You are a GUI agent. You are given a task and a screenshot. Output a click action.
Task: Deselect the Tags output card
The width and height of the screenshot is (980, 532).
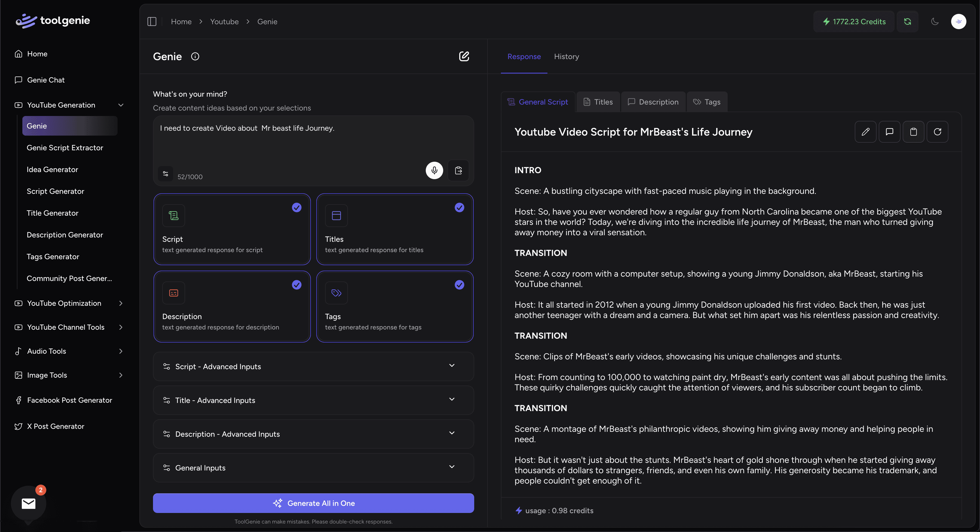click(x=395, y=306)
